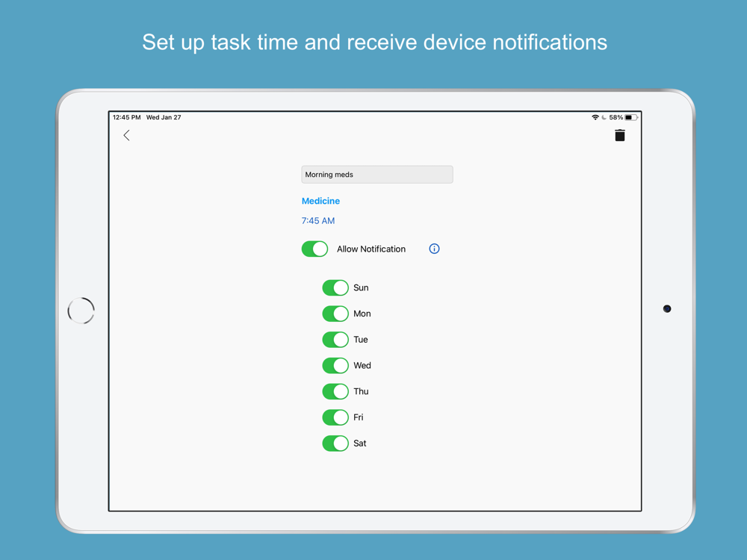The width and height of the screenshot is (747, 560).
Task: Edit the Morning meds name field
Action: click(376, 175)
